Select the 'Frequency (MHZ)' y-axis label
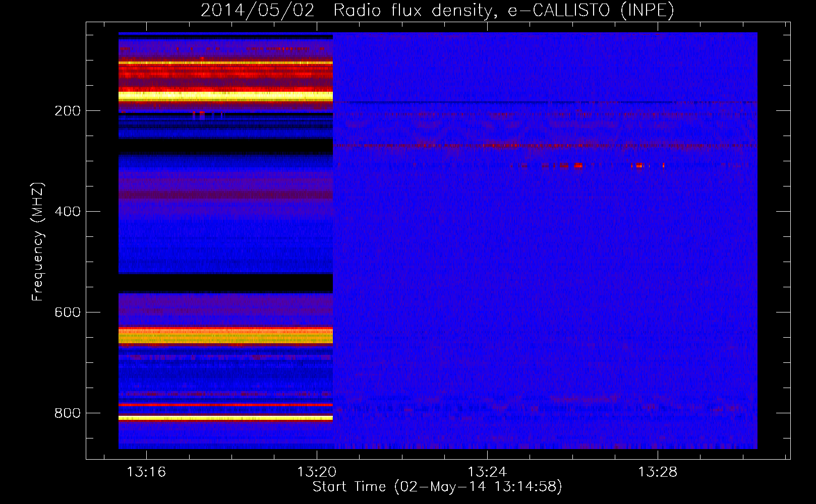 [38, 242]
